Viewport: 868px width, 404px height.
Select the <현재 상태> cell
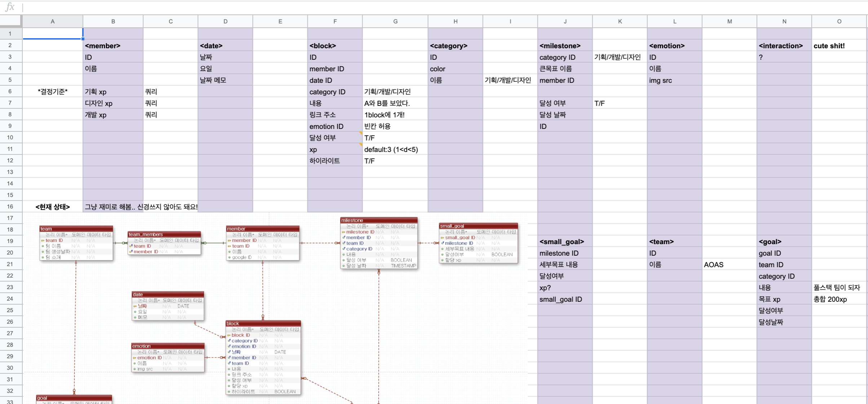53,207
